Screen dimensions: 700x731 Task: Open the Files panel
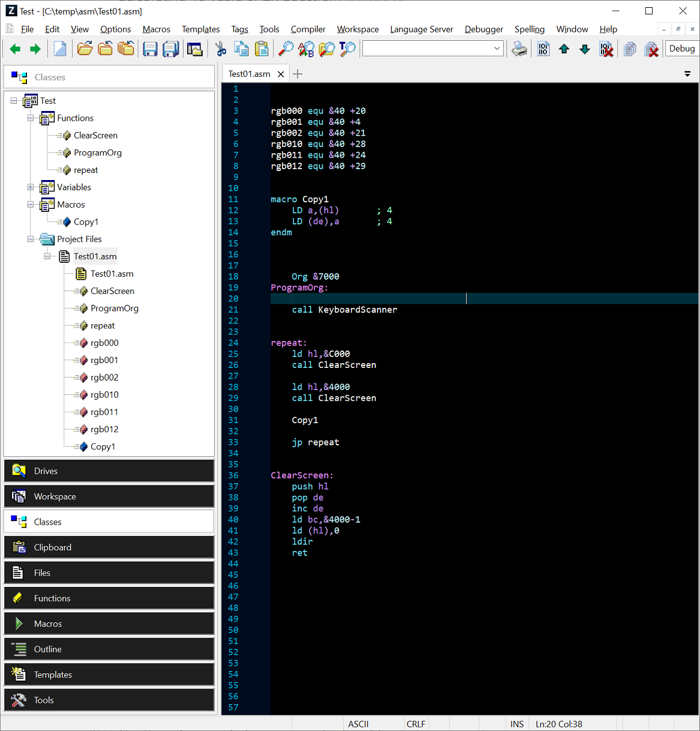109,573
